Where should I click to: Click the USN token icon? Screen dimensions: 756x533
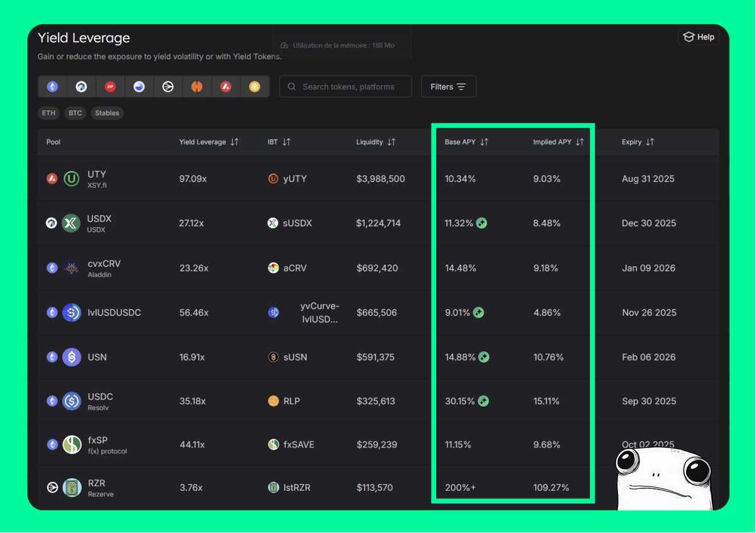71,357
